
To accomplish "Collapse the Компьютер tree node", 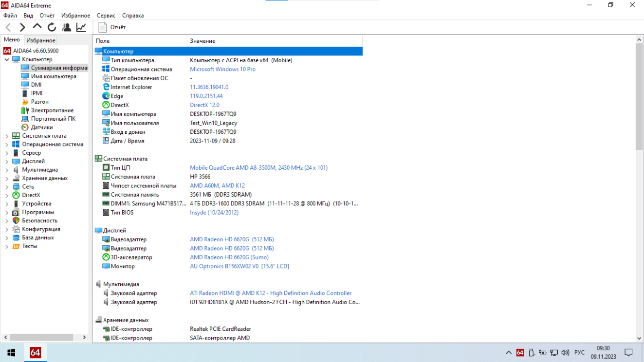I will pos(7,59).
